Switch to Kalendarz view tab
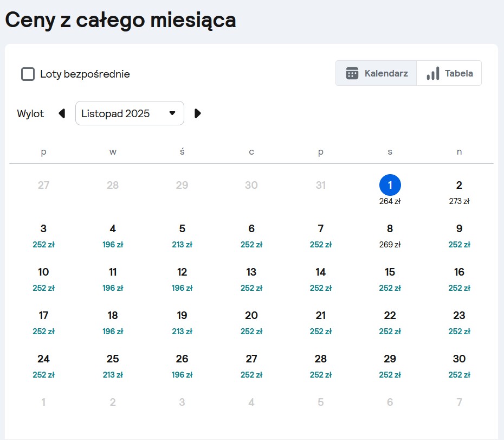The height and width of the screenshot is (440, 504). click(x=376, y=73)
